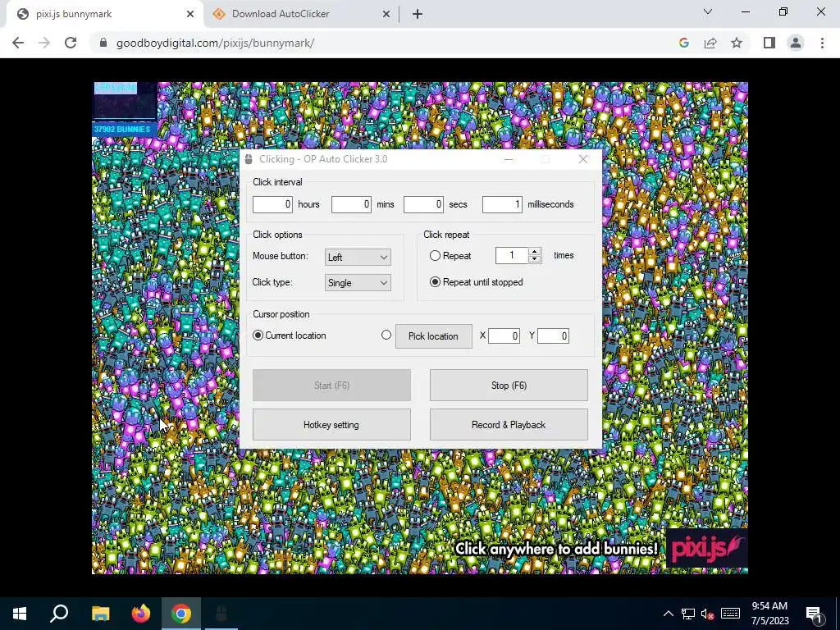
Task: Click the milliseconds interval field
Action: point(502,204)
